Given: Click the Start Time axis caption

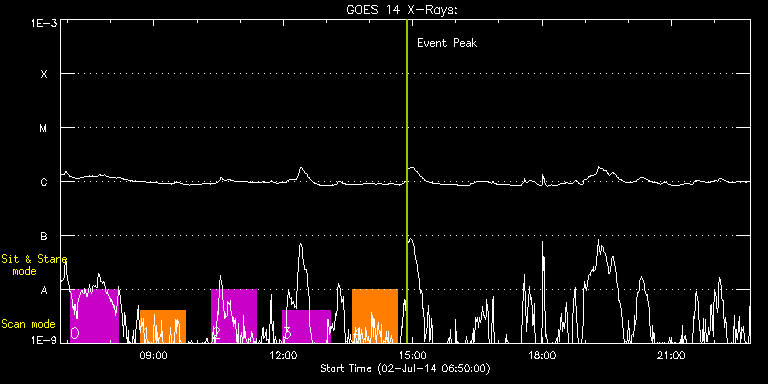Looking at the screenshot, I should (406, 368).
